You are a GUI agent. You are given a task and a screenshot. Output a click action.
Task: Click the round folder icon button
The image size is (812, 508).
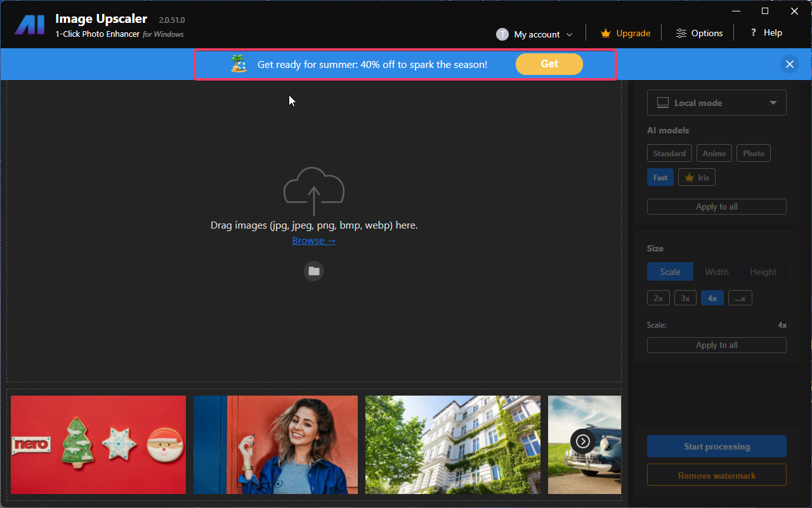coord(314,271)
